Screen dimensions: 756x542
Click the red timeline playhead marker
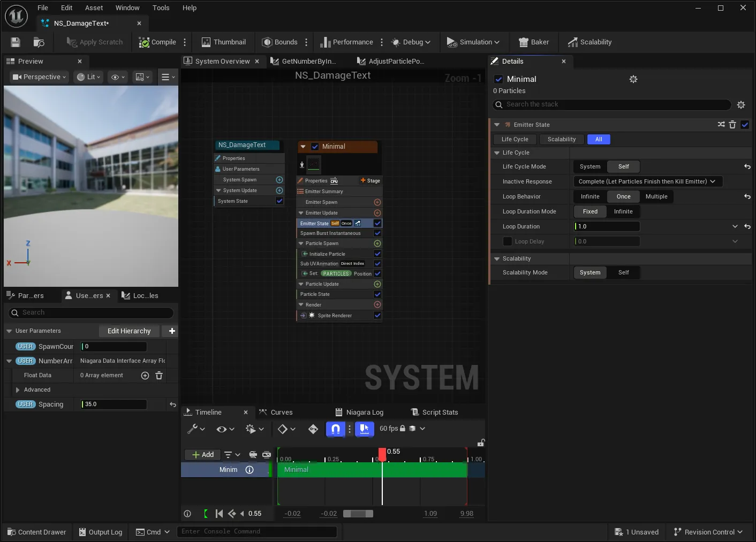click(382, 454)
